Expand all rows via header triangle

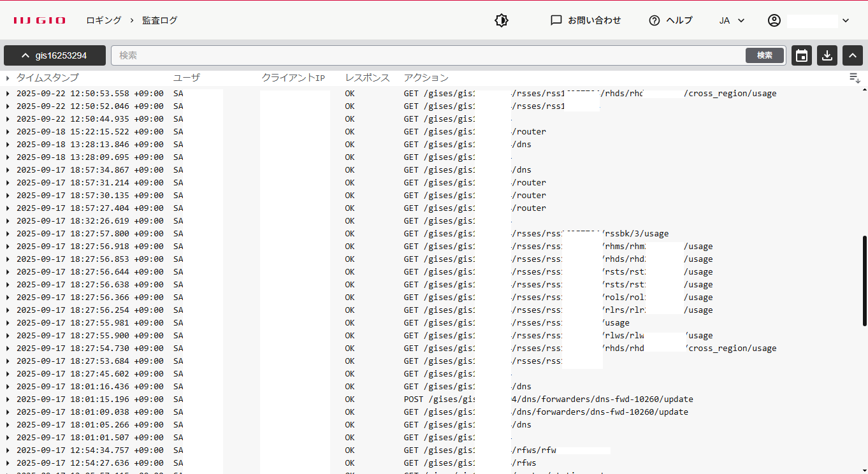click(8, 78)
